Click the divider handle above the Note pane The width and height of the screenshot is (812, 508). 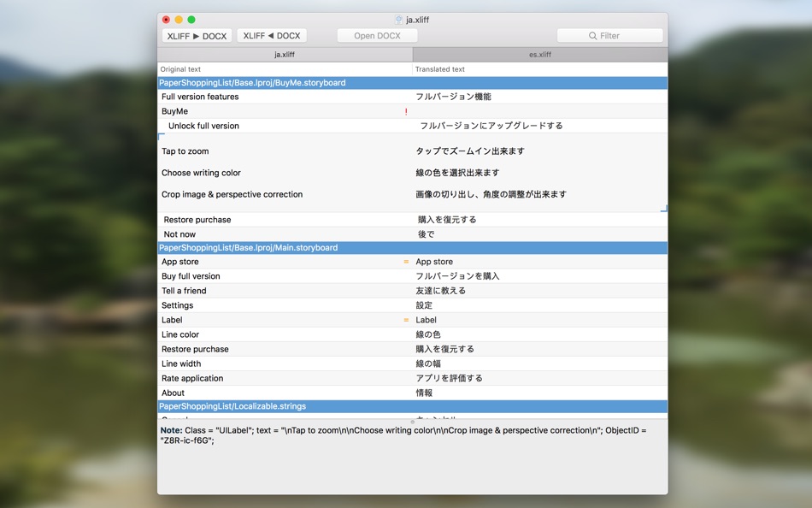pyautogui.click(x=412, y=422)
